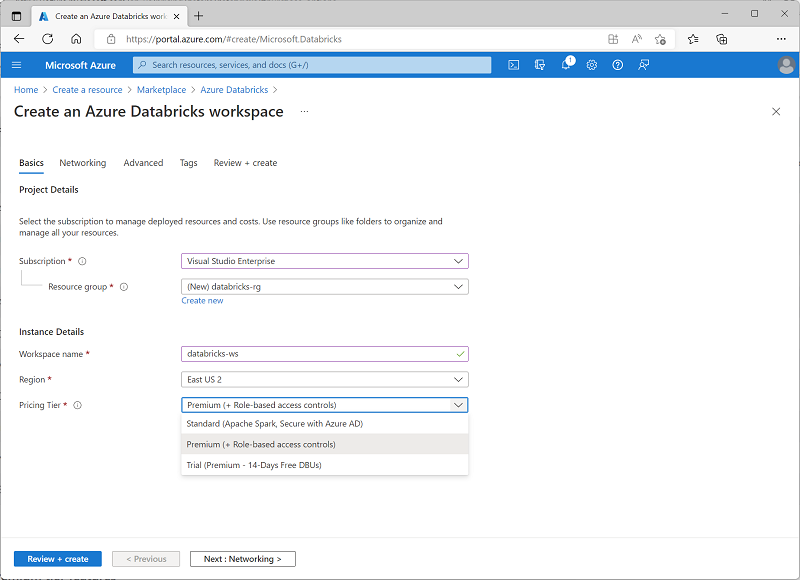
Task: Click Next : Networking button
Action: 243,559
